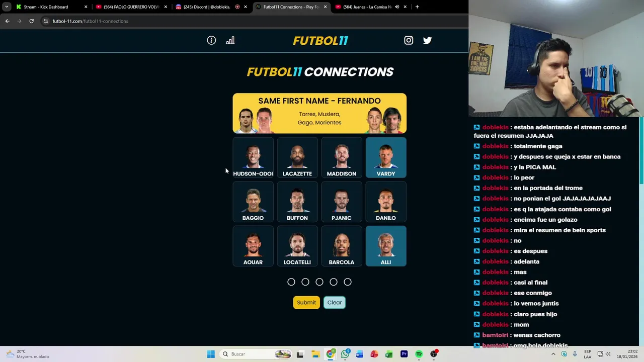Select the Locatelli player card
This screenshot has height=362, width=644.
point(297,246)
